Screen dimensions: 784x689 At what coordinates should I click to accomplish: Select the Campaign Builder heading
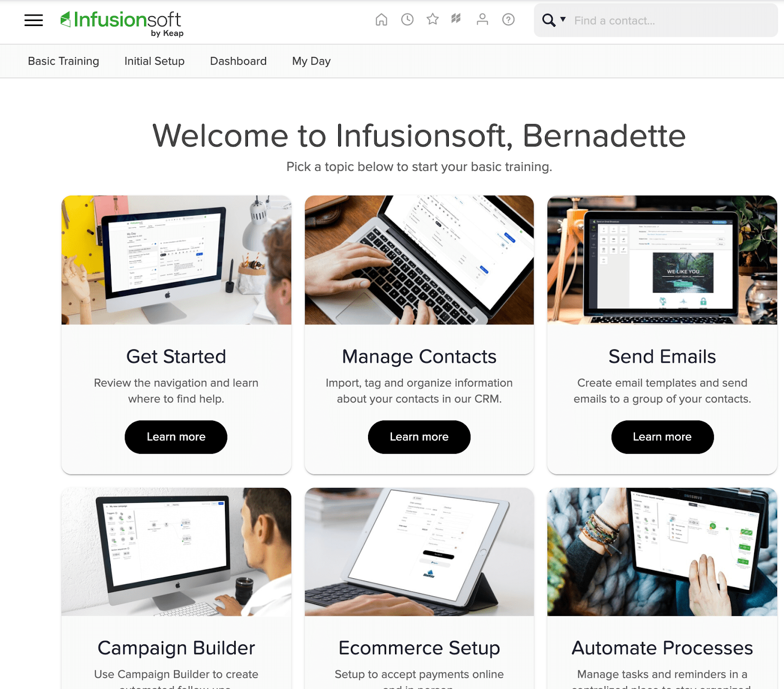point(176,648)
